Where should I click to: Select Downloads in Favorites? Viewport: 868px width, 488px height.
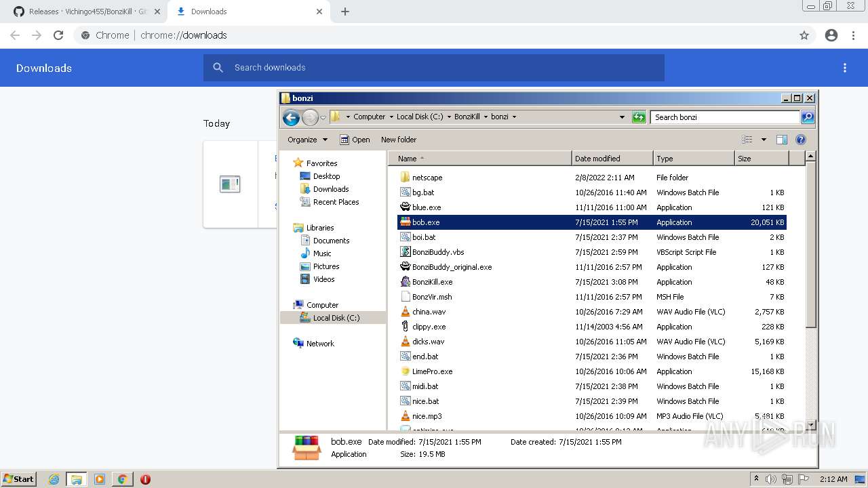pos(331,189)
